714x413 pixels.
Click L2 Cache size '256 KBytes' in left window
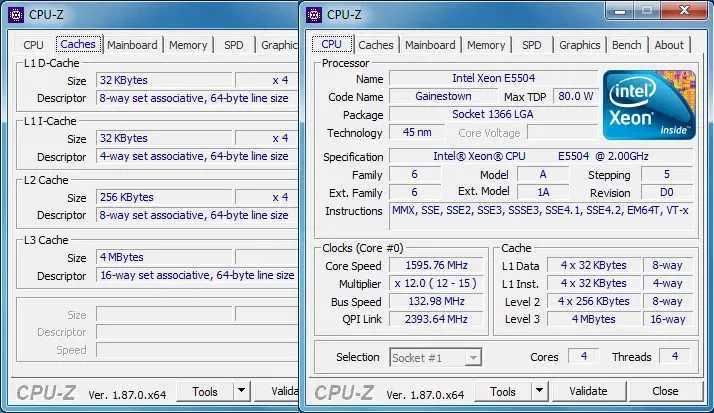point(164,197)
